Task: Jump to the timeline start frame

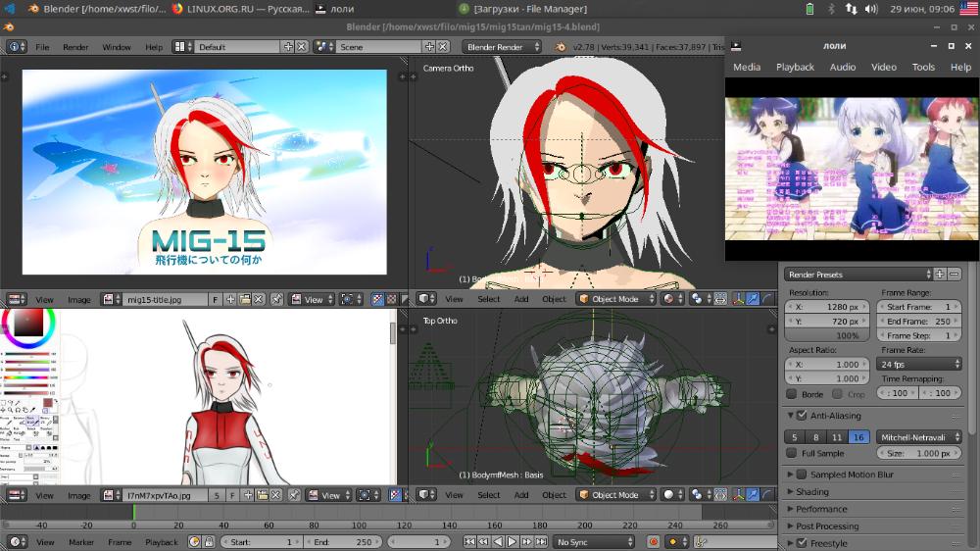Action: 469,541
